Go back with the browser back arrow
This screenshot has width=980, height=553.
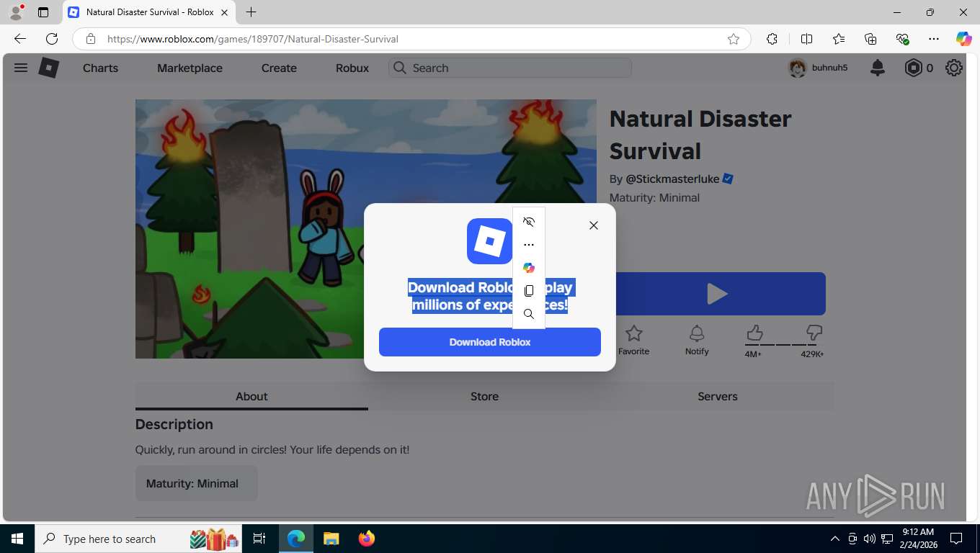[20, 39]
